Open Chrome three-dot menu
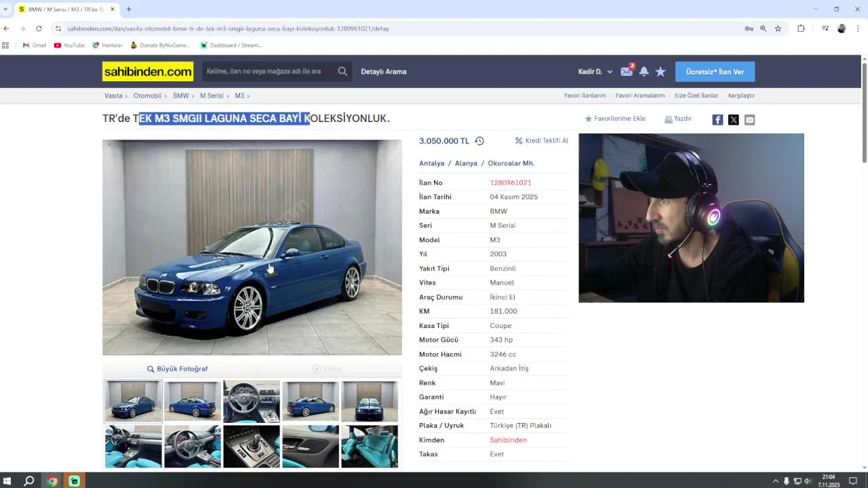The width and height of the screenshot is (868, 488). (x=858, y=28)
